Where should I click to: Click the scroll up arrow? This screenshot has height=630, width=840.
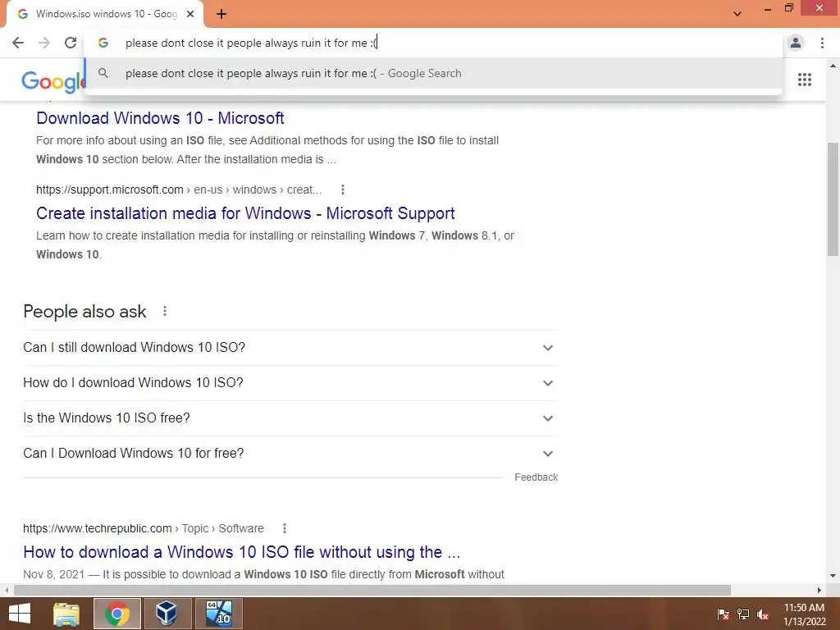pyautogui.click(x=833, y=66)
